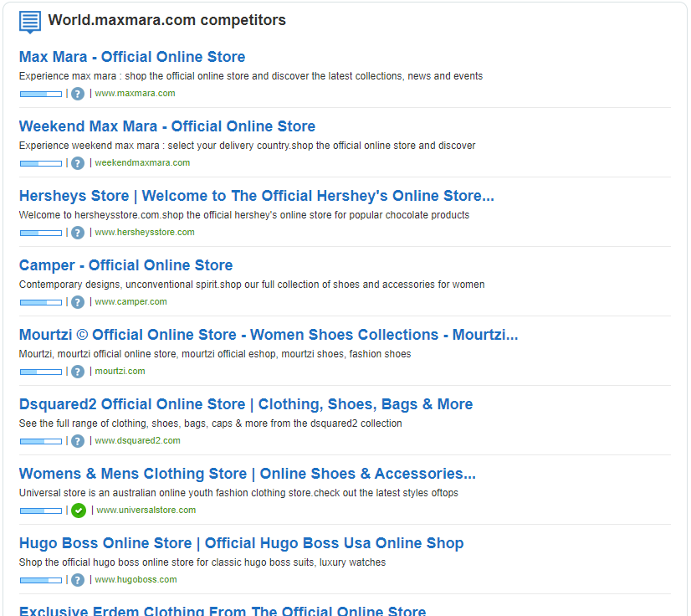Click description 'See the full range of clothing'
The width and height of the screenshot is (691, 616).
pyautogui.click(x=211, y=423)
